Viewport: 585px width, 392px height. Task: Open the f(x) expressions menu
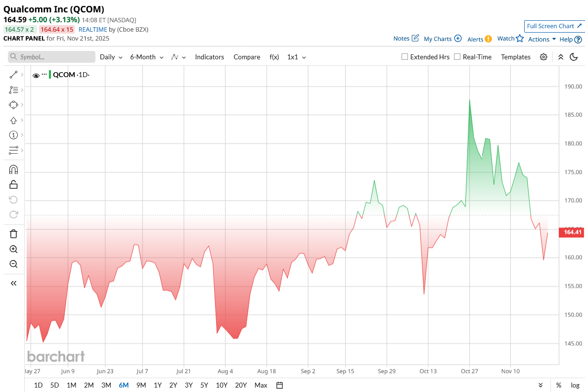pos(274,57)
